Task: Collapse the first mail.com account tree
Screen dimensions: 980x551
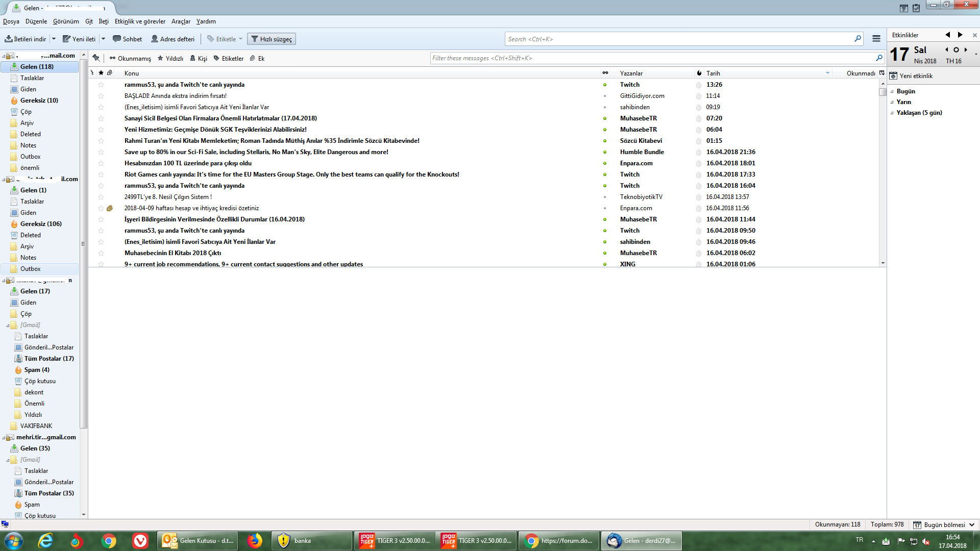Action: click(4, 56)
